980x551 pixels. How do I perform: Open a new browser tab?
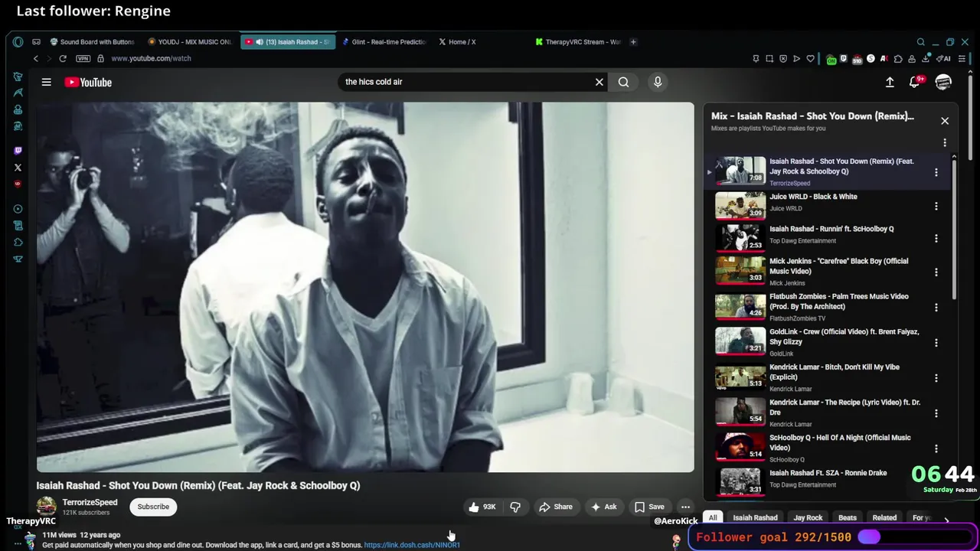(633, 42)
